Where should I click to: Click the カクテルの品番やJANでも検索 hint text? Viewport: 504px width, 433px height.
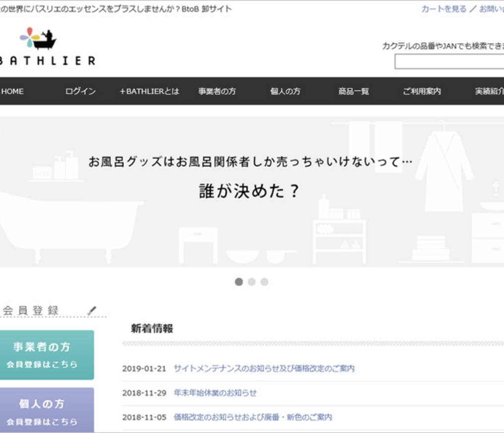click(443, 46)
